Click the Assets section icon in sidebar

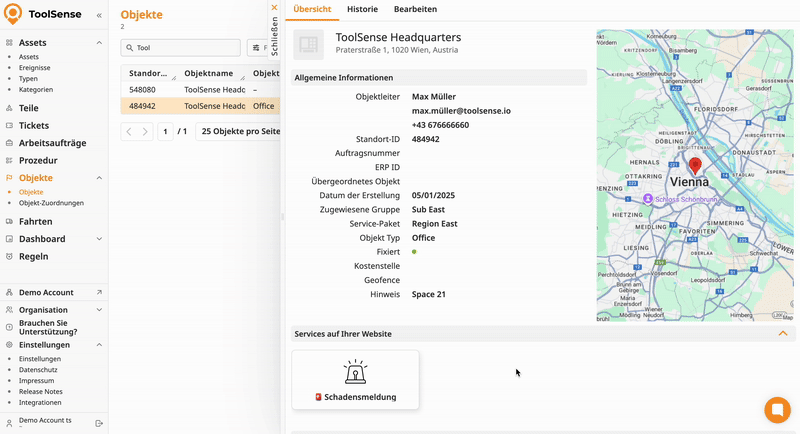click(9, 43)
